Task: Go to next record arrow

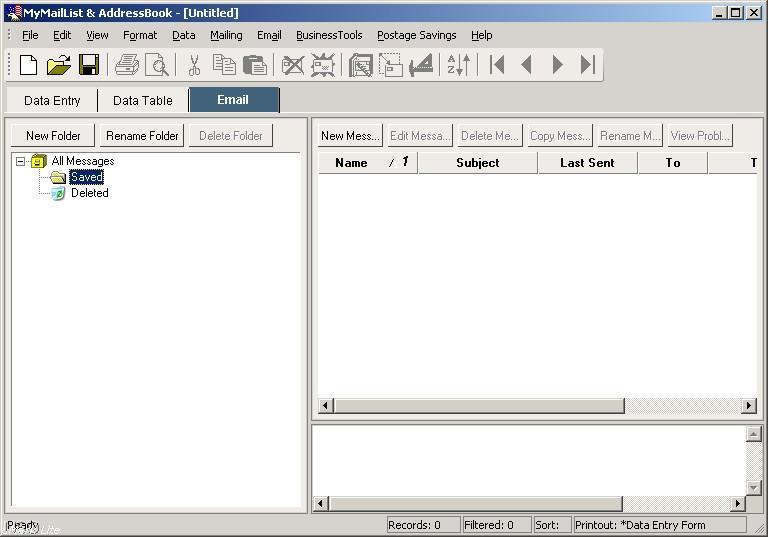Action: click(x=557, y=65)
